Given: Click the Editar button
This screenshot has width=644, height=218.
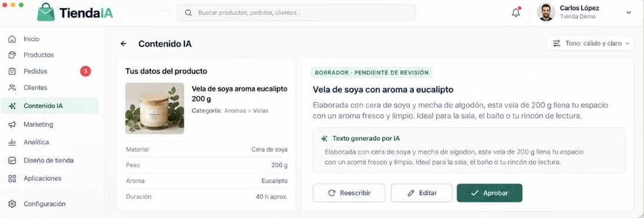Looking at the screenshot, I should pos(421,193).
